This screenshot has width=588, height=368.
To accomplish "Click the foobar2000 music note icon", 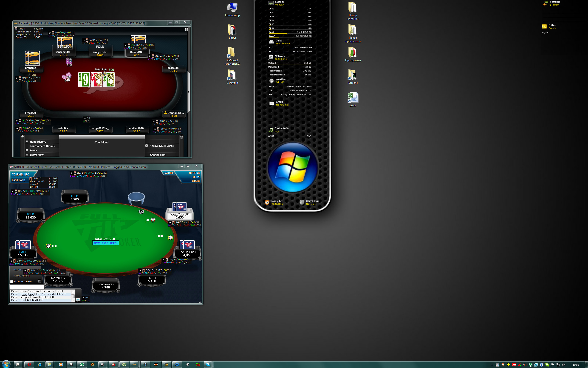I will 271,130.
